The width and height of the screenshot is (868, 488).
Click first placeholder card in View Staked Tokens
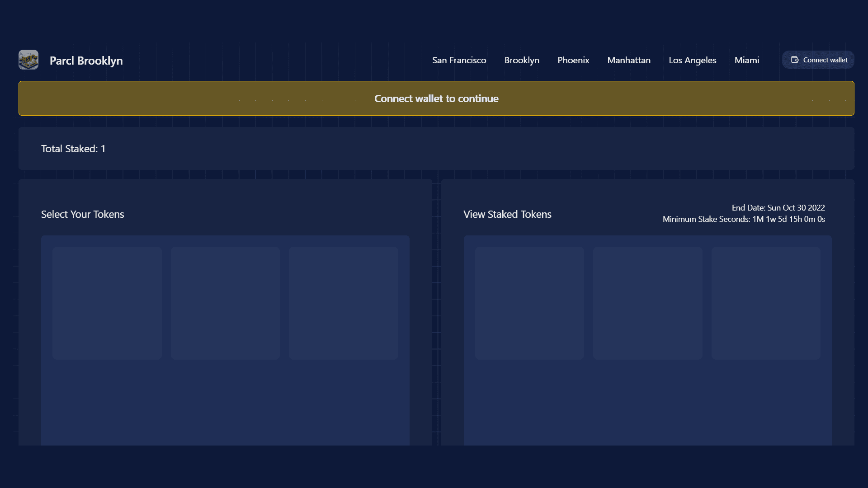pos(529,303)
